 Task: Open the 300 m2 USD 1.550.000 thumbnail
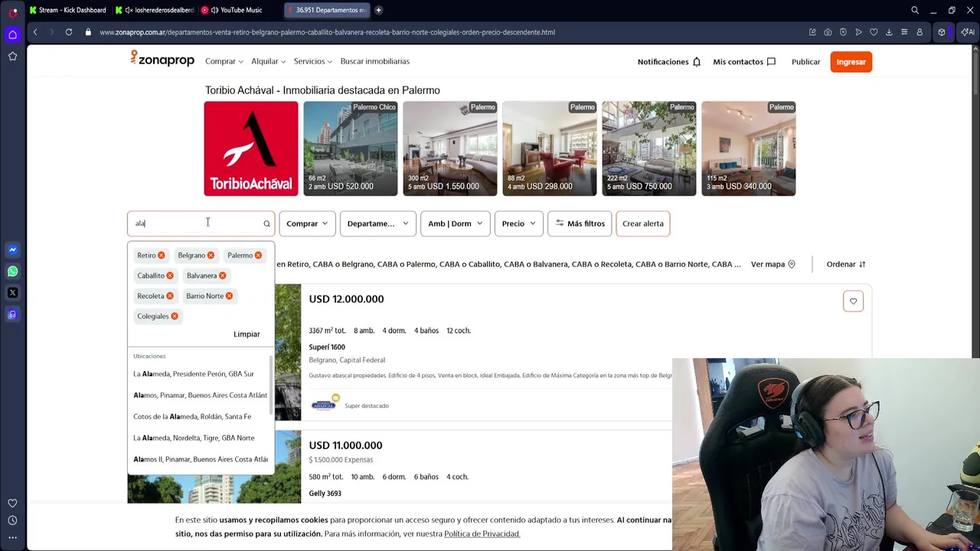450,148
